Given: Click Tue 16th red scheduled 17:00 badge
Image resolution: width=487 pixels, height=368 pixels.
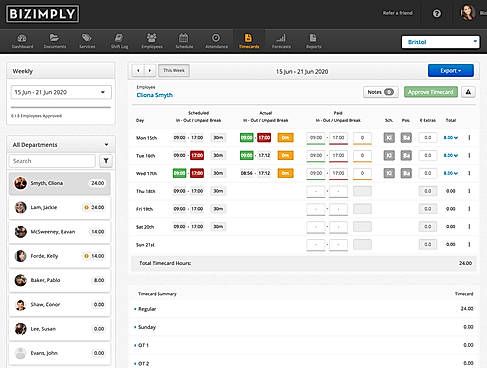Looking at the screenshot, I should [197, 155].
